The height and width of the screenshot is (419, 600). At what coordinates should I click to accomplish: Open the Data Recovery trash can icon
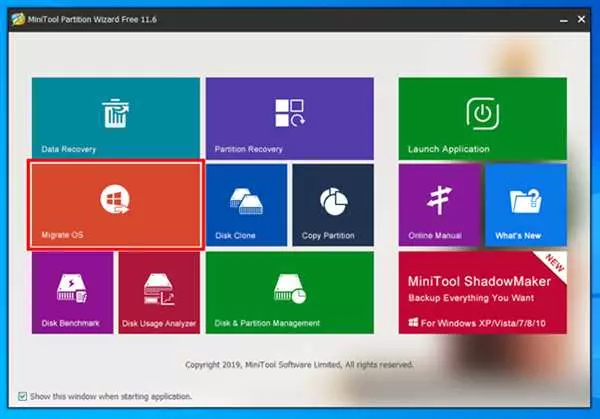click(115, 113)
